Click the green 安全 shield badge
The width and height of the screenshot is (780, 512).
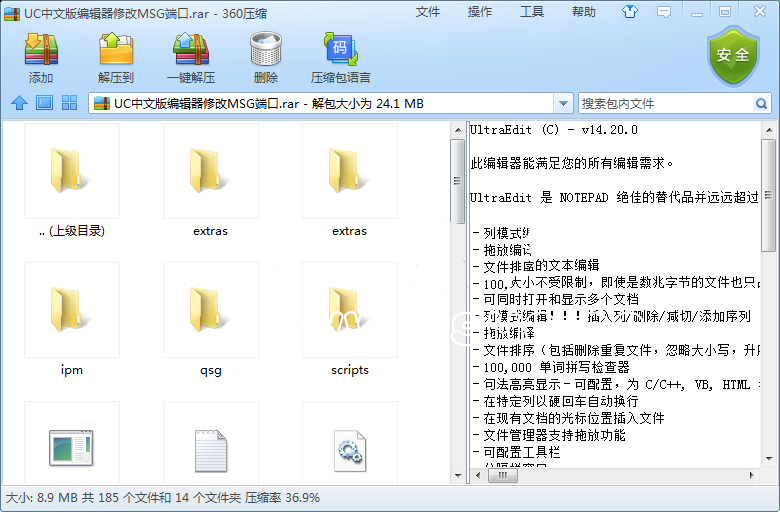[x=733, y=56]
